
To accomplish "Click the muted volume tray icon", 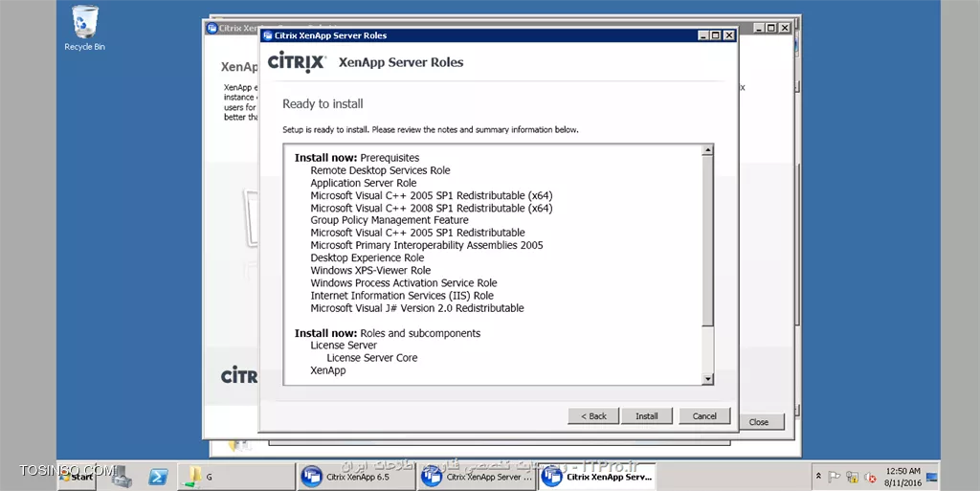I will click(870, 478).
